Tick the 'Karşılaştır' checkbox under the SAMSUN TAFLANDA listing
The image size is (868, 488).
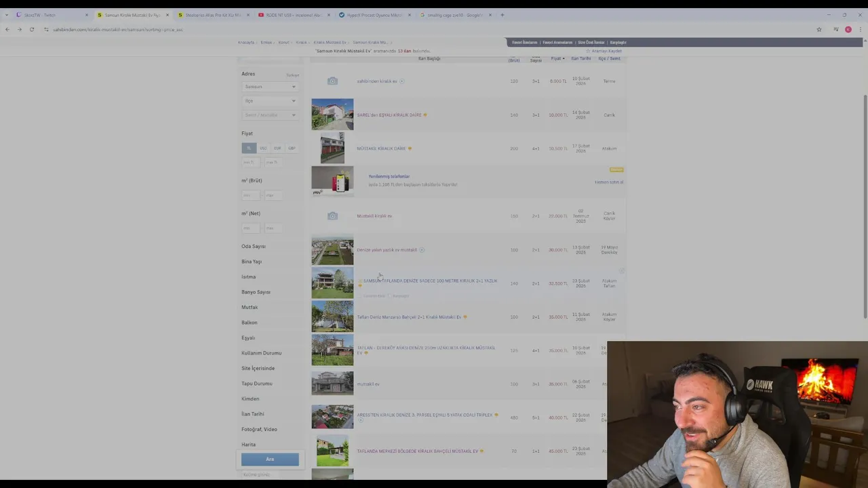[389, 296]
